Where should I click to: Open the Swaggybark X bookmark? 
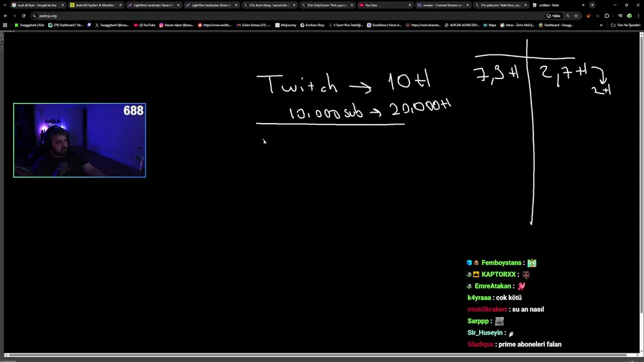[x=112, y=25]
